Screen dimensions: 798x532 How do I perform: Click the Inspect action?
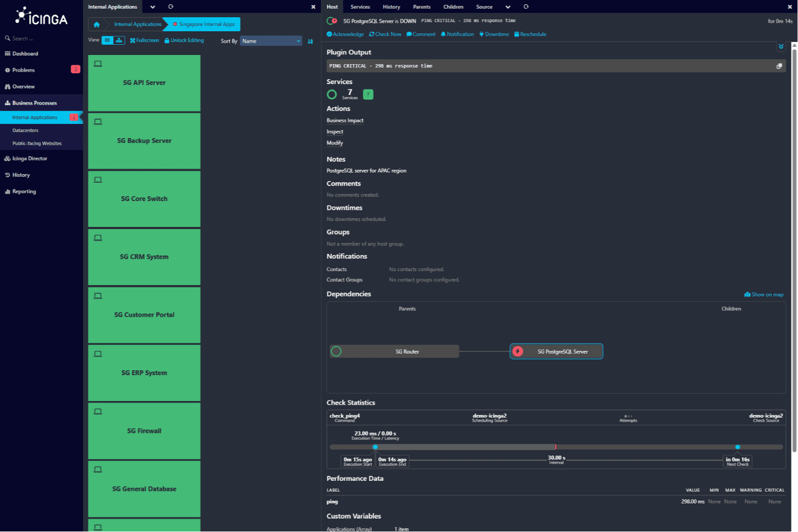[x=335, y=132]
